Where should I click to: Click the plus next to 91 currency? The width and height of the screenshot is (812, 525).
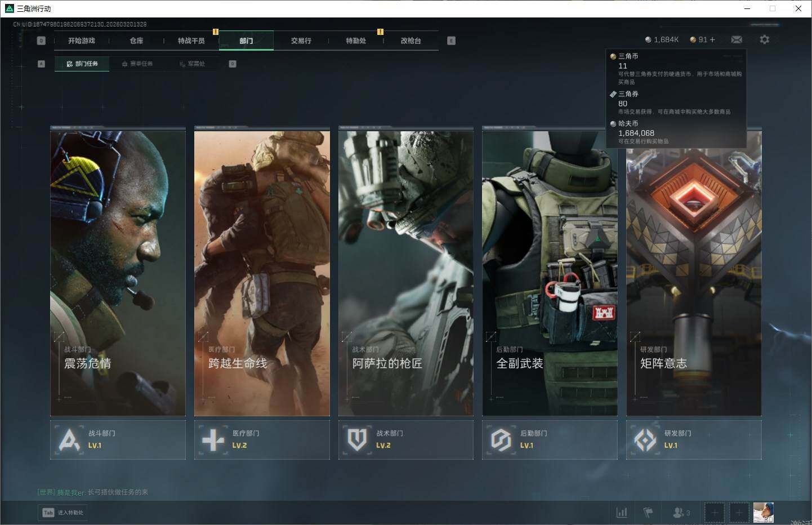click(x=712, y=39)
